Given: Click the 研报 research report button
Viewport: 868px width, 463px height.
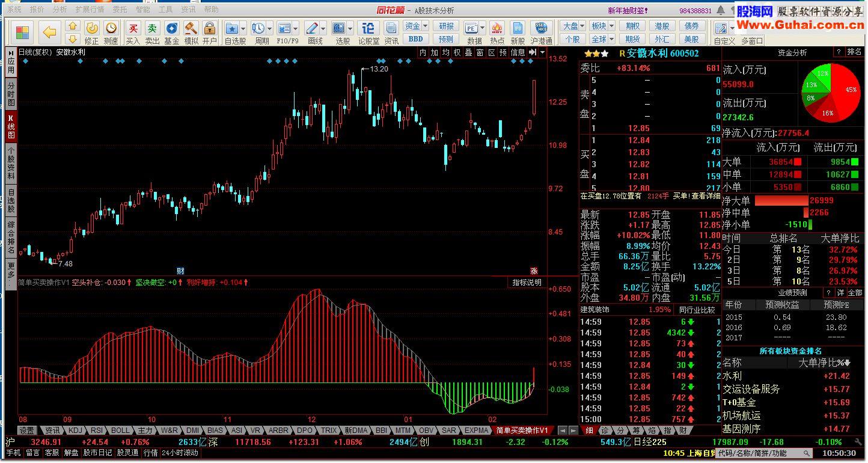Looking at the screenshot, I should [447, 26].
